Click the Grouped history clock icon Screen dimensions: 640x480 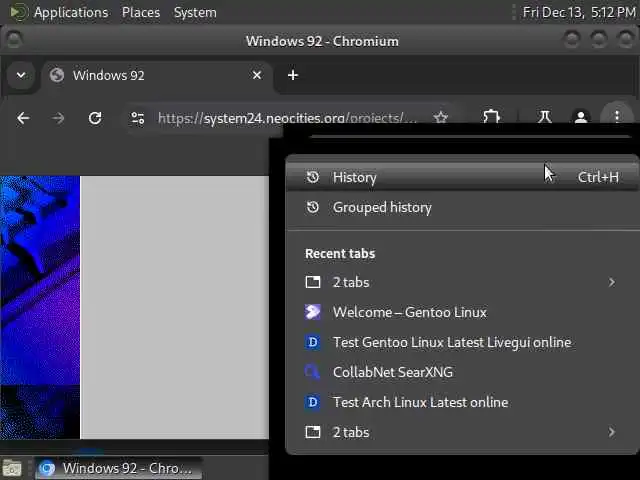point(313,207)
